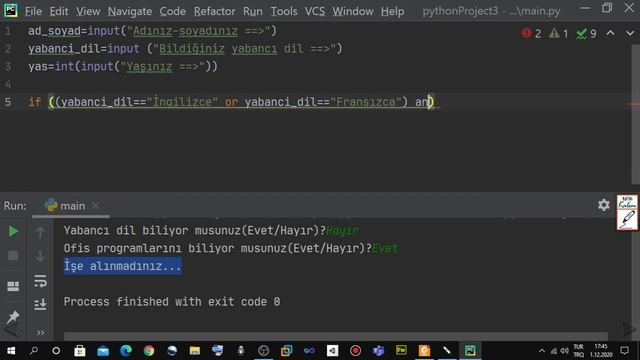Viewport: 640px width, 360px height.
Task: Click the errors indicator showing 2
Action: 531,33
